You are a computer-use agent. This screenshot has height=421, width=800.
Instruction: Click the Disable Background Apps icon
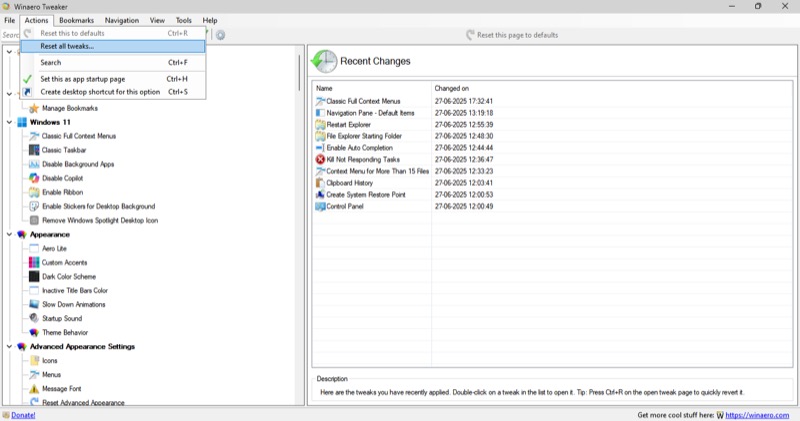pyautogui.click(x=34, y=164)
